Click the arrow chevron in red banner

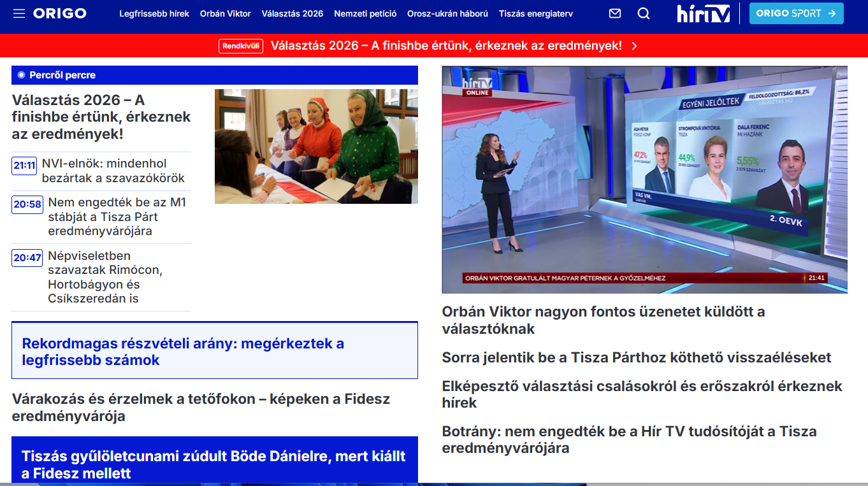(x=634, y=46)
